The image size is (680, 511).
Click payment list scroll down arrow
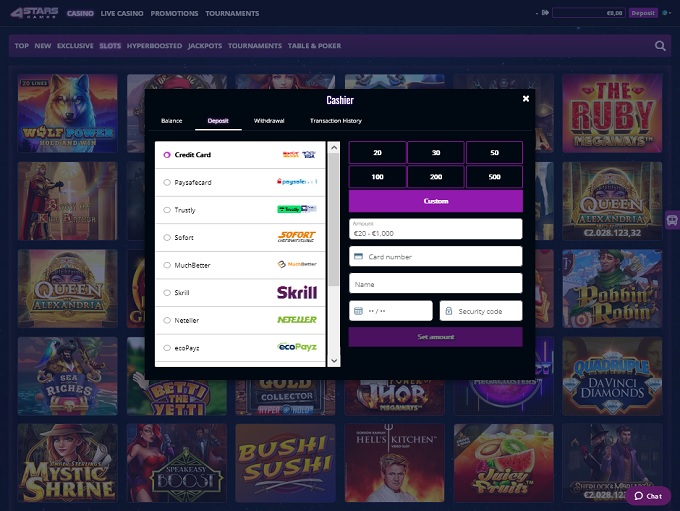334,360
